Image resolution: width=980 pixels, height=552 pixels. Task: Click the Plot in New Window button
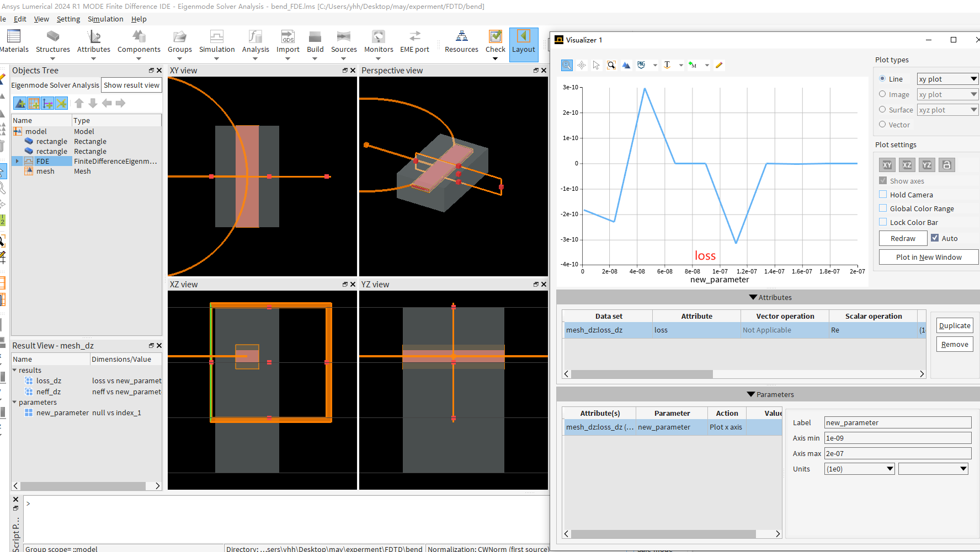928,257
